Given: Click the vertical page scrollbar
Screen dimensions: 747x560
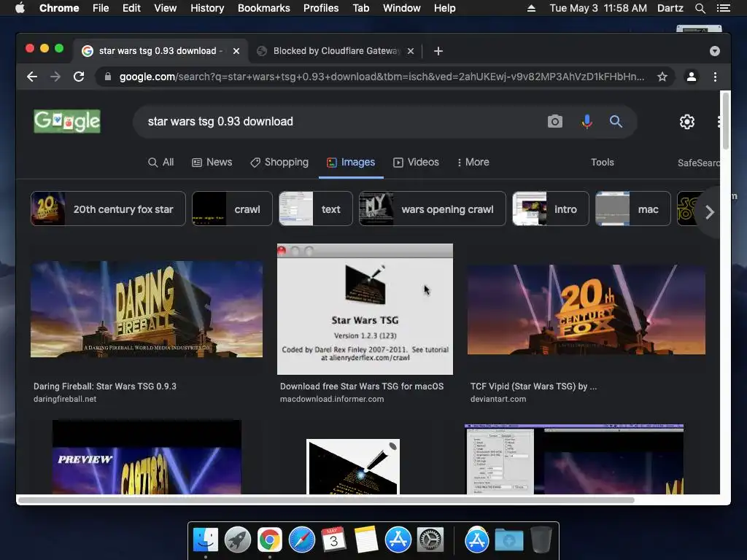Looking at the screenshot, I should 726,122.
